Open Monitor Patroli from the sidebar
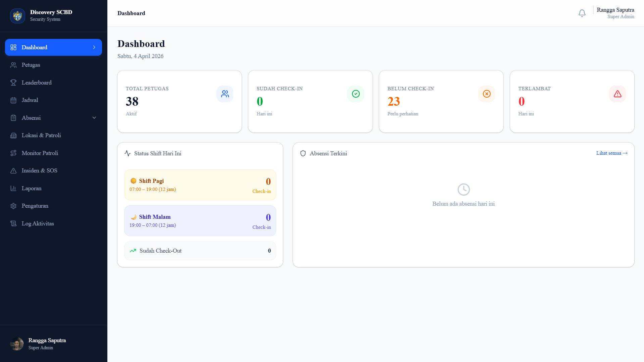The height and width of the screenshot is (362, 644). 40,153
